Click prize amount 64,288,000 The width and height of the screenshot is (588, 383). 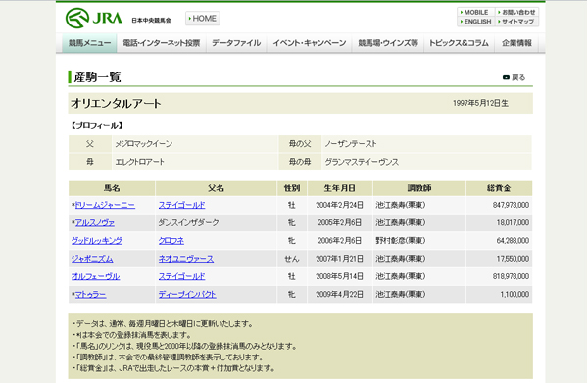pyautogui.click(x=513, y=241)
